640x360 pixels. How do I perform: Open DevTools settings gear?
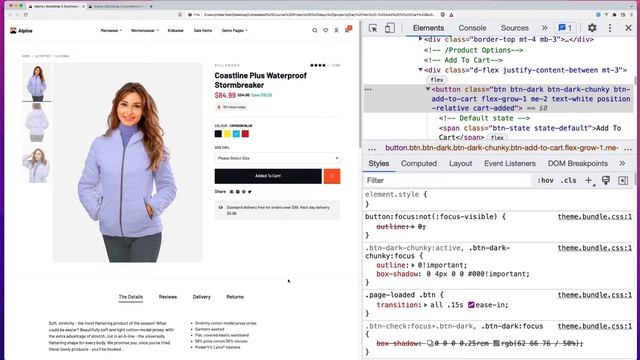coord(592,28)
